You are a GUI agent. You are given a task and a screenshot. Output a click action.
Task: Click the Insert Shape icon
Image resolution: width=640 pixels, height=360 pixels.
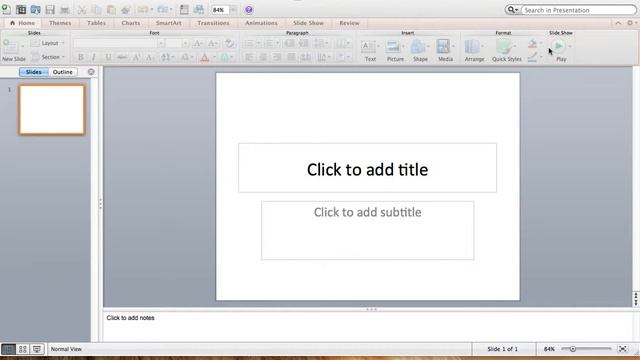pos(418,47)
